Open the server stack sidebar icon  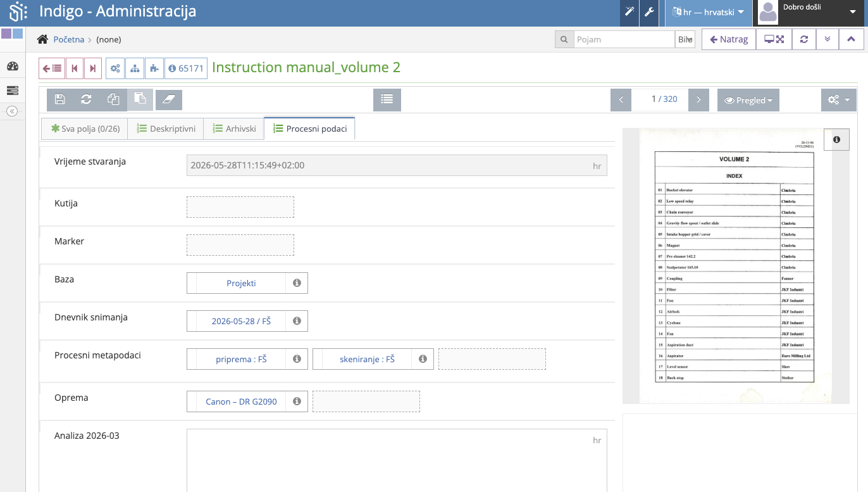coord(13,91)
